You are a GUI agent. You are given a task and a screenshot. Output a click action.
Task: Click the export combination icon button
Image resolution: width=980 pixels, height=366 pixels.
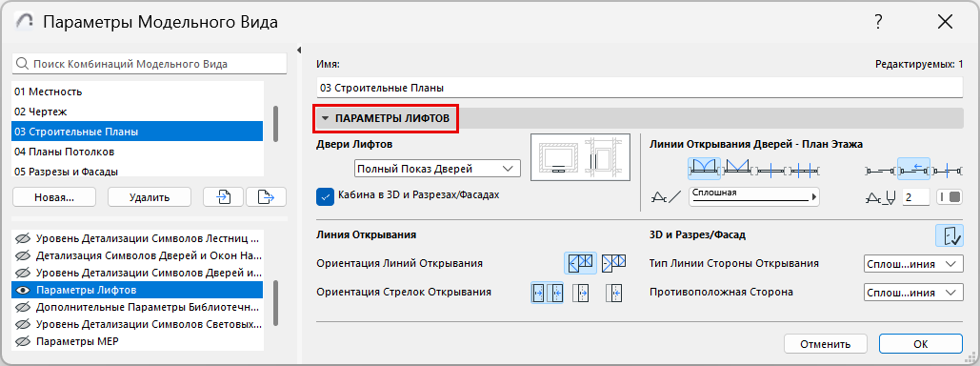(267, 196)
